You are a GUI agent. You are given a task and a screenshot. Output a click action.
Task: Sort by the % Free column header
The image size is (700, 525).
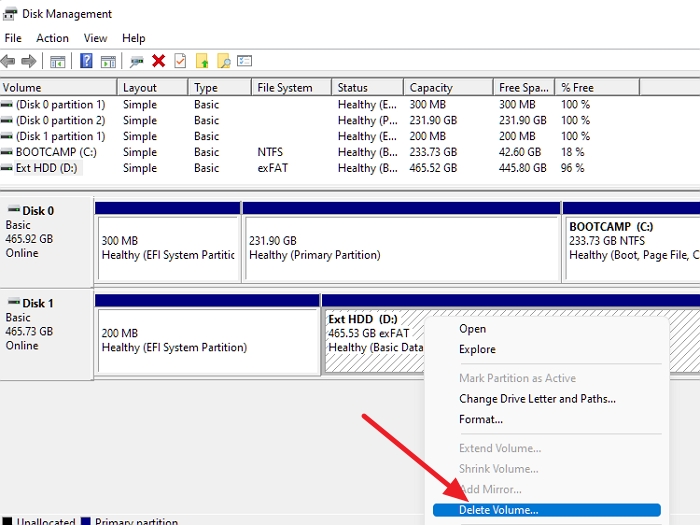coord(597,88)
